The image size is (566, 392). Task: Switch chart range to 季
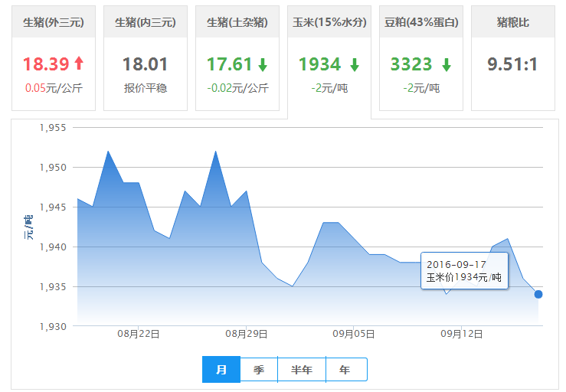pos(259,369)
